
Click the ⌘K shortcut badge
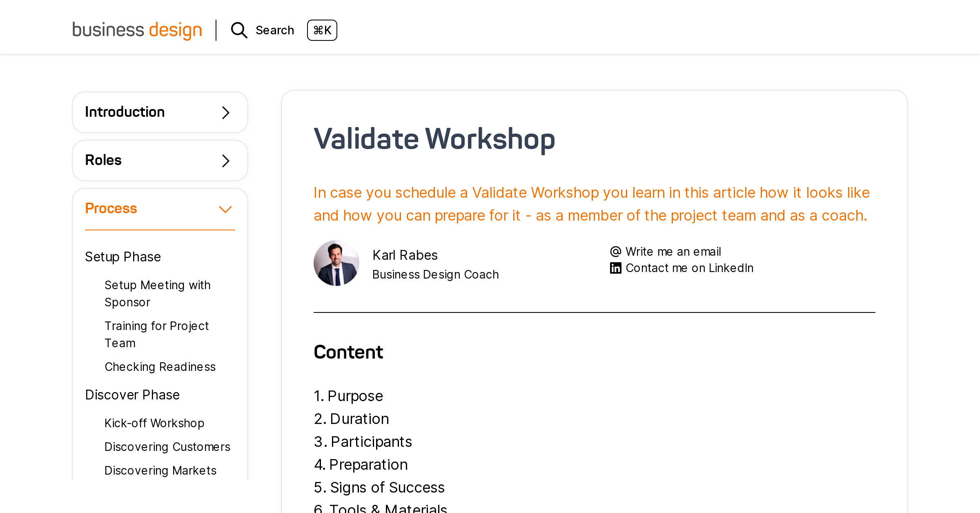pyautogui.click(x=322, y=30)
